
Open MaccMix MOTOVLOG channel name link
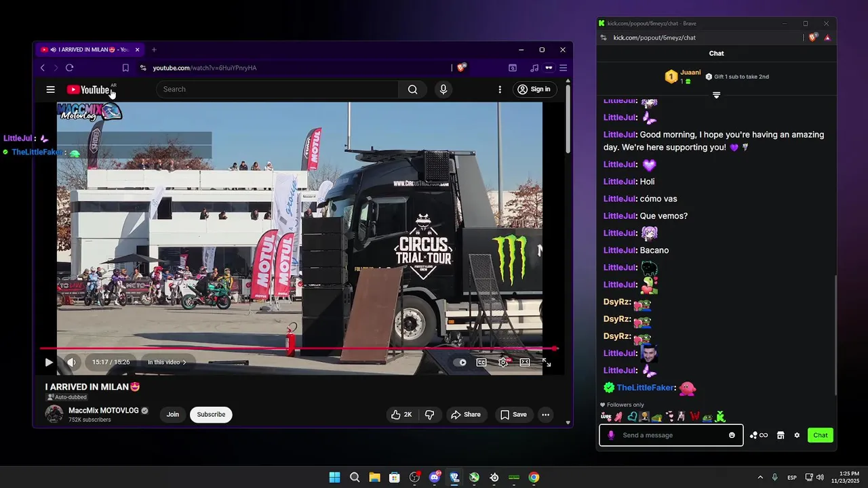tap(103, 411)
